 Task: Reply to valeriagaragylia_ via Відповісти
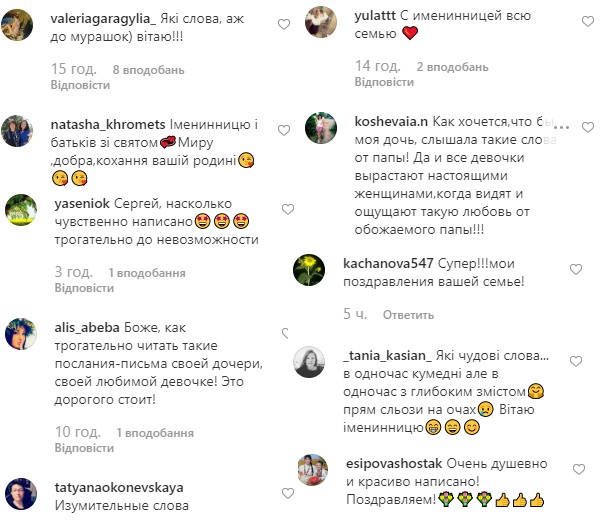pyautogui.click(x=80, y=85)
